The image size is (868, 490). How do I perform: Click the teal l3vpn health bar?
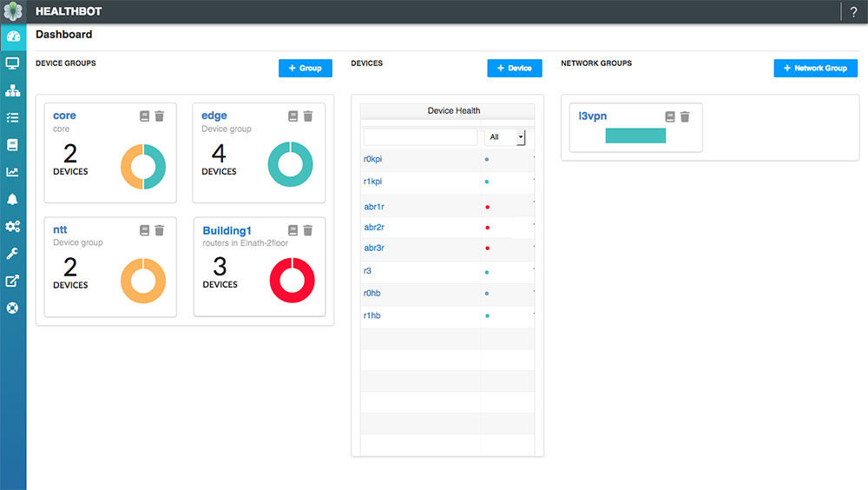[635, 136]
